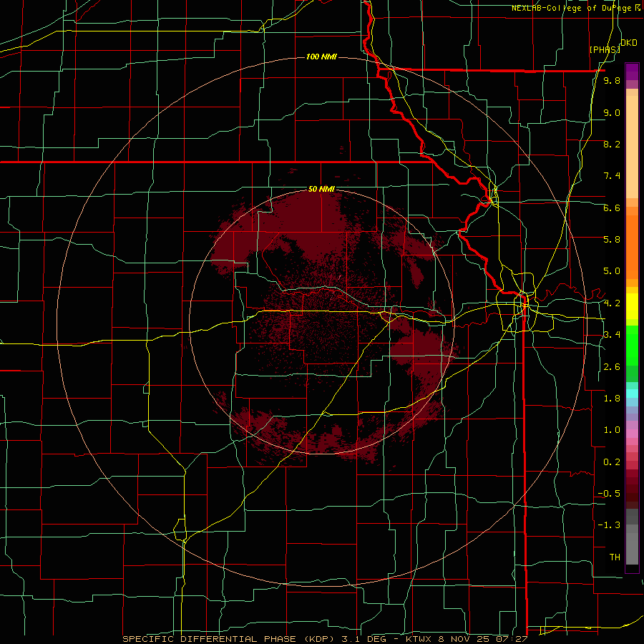The width and height of the screenshot is (644, 644).
Task: Click the Specific Differential Phase footer caption
Action: click(325, 639)
